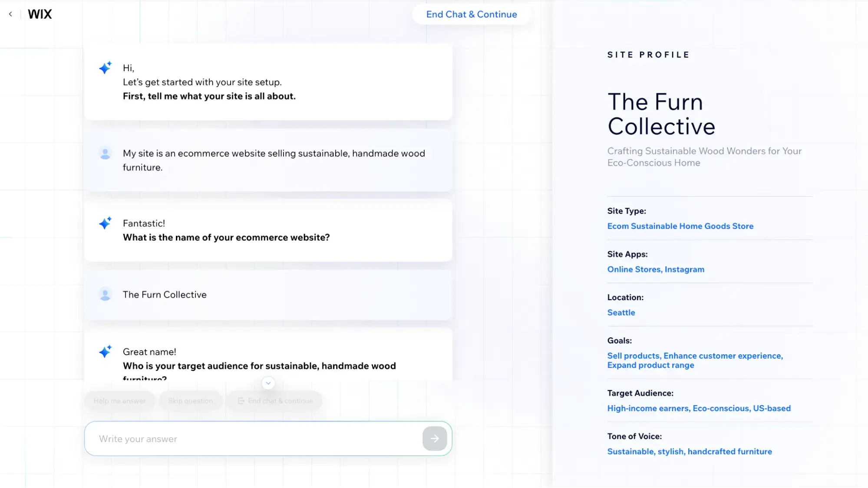The image size is (868, 488).
Task: Click the user avatar beside "The Furn Collective"
Action: point(105,295)
